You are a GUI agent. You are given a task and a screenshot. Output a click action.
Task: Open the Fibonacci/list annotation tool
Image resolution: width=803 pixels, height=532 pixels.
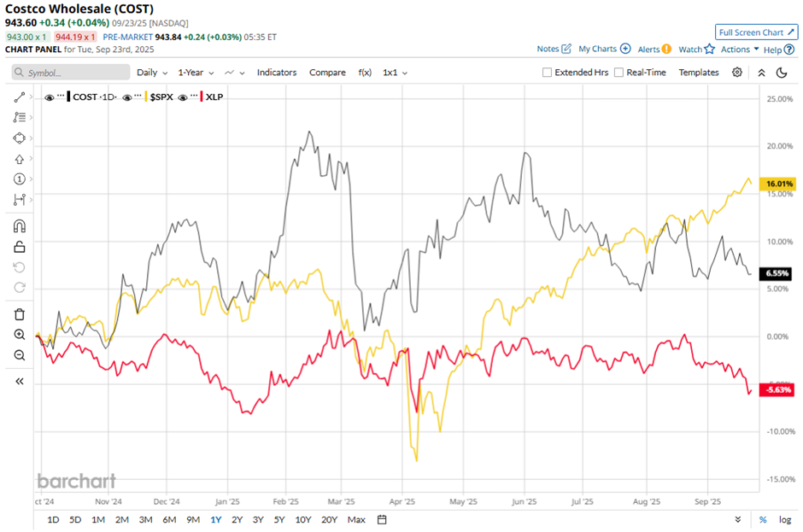coord(20,117)
